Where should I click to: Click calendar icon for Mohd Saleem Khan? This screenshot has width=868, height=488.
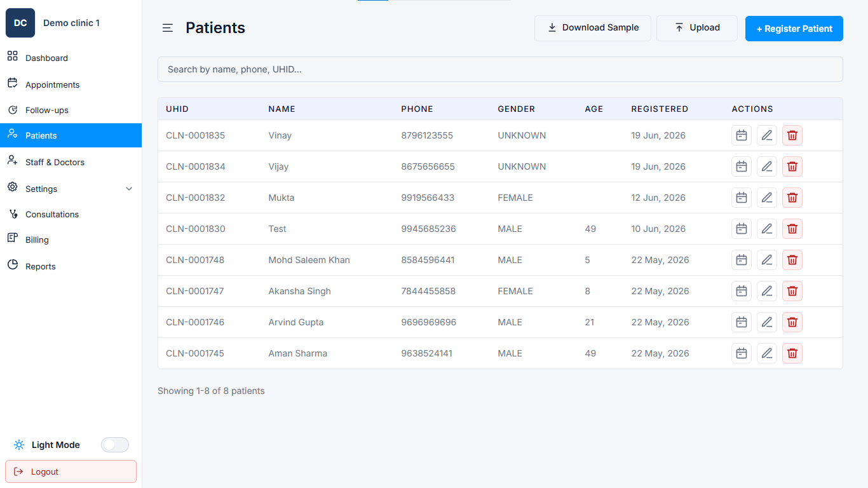[x=742, y=260]
